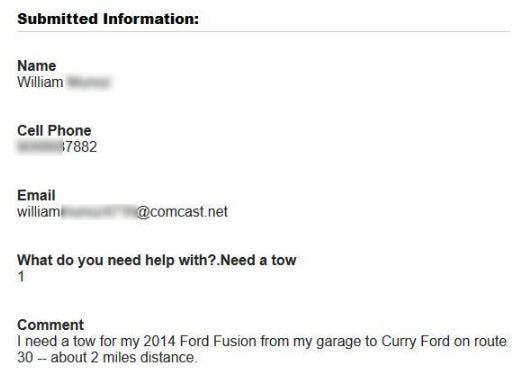515x389 pixels.
Task: Click the value 1 under help question
Action: [x=21, y=277]
